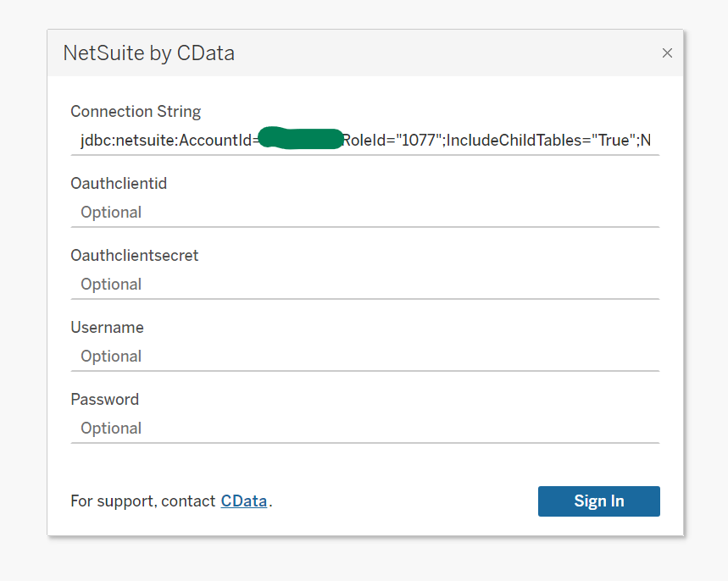
Task: Click the 'AccountId=' part of the connection string
Action: pos(217,141)
